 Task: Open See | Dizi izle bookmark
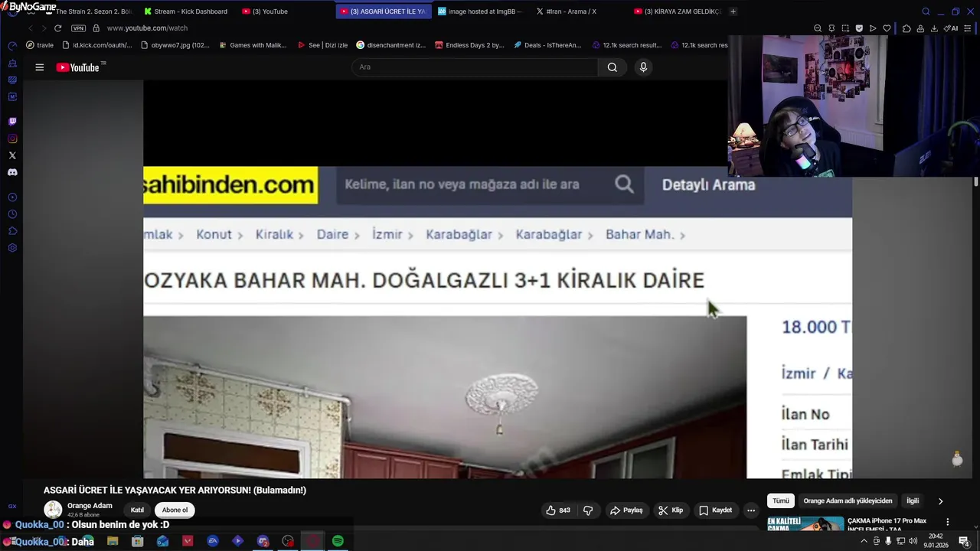(x=322, y=45)
